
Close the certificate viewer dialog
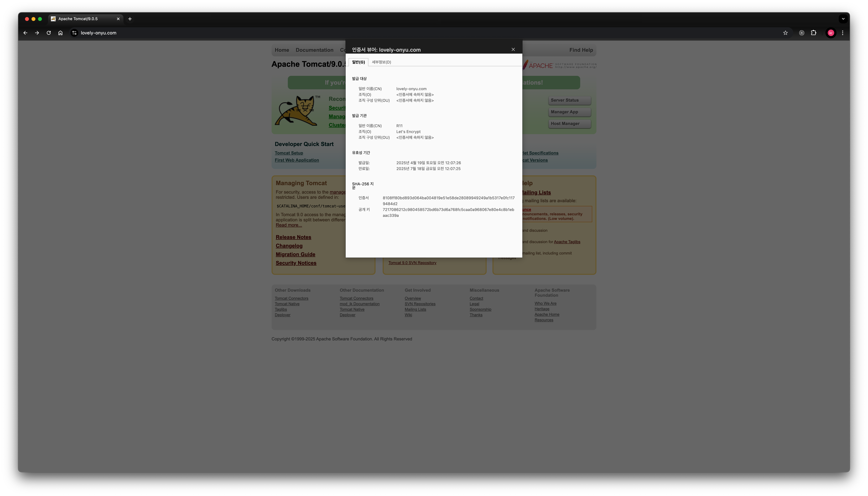pos(513,50)
